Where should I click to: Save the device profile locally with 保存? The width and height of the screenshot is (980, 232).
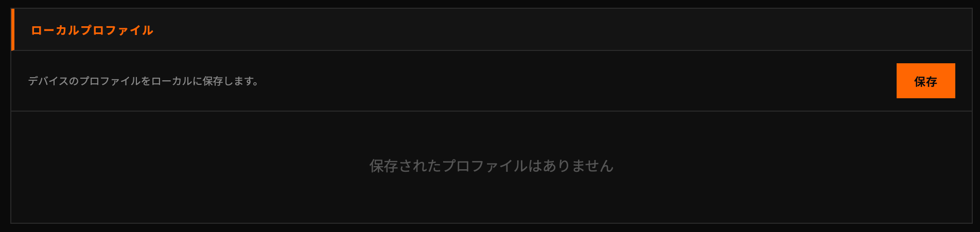click(x=925, y=81)
